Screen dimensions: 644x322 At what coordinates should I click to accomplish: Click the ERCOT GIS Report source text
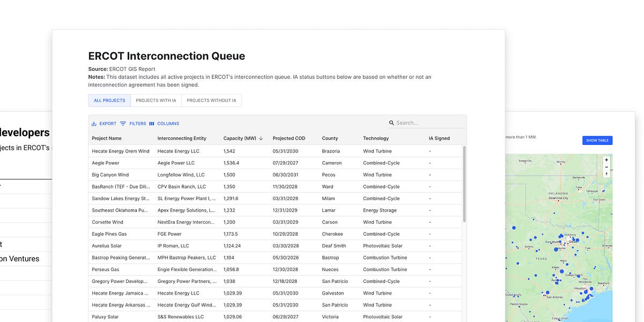pos(132,69)
